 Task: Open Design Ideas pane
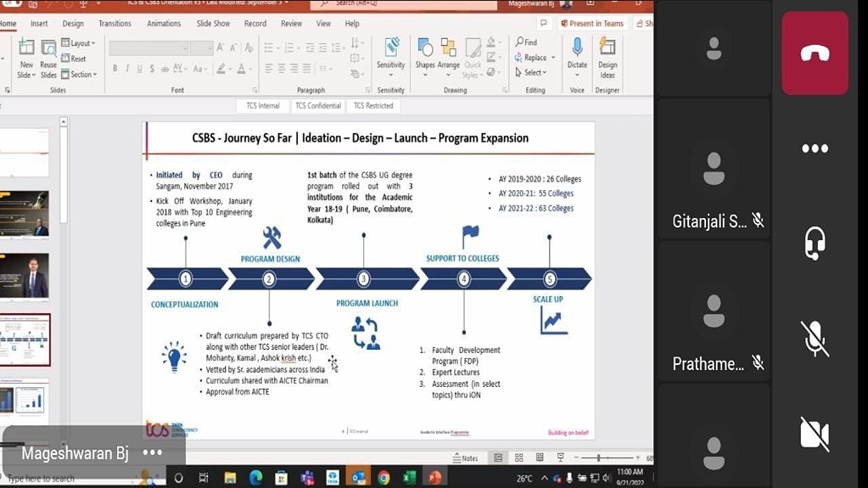pyautogui.click(x=608, y=57)
